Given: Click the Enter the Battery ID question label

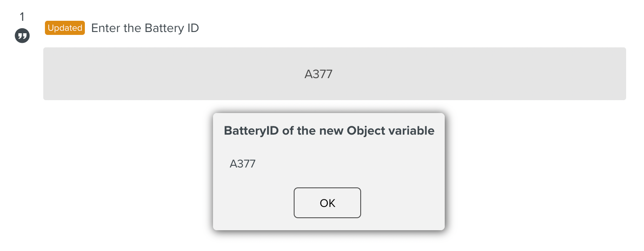Looking at the screenshot, I should tap(145, 28).
